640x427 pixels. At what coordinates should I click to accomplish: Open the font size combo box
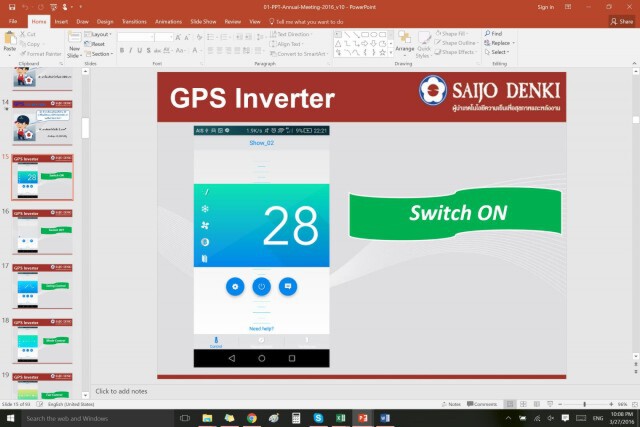pos(164,37)
